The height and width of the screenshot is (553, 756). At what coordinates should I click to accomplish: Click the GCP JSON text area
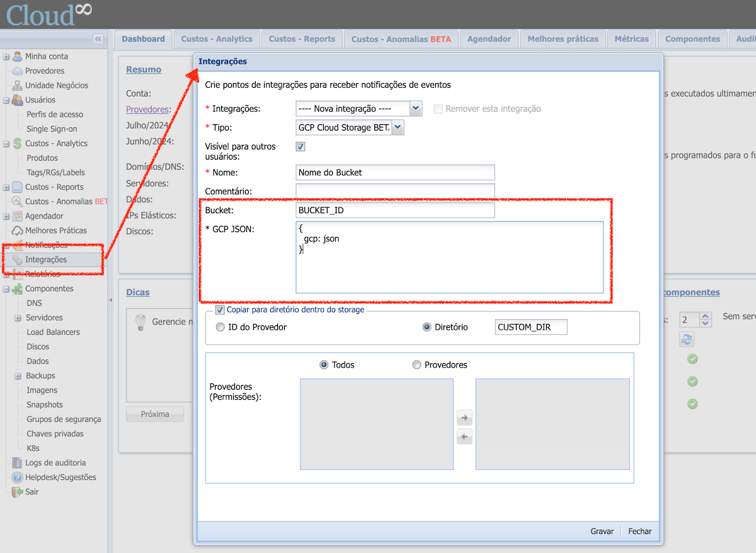pyautogui.click(x=450, y=257)
